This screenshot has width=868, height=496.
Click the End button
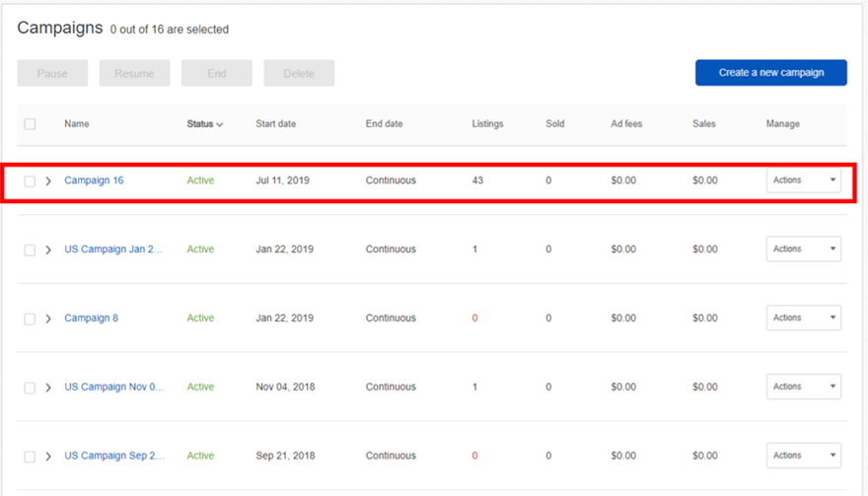[x=217, y=73]
